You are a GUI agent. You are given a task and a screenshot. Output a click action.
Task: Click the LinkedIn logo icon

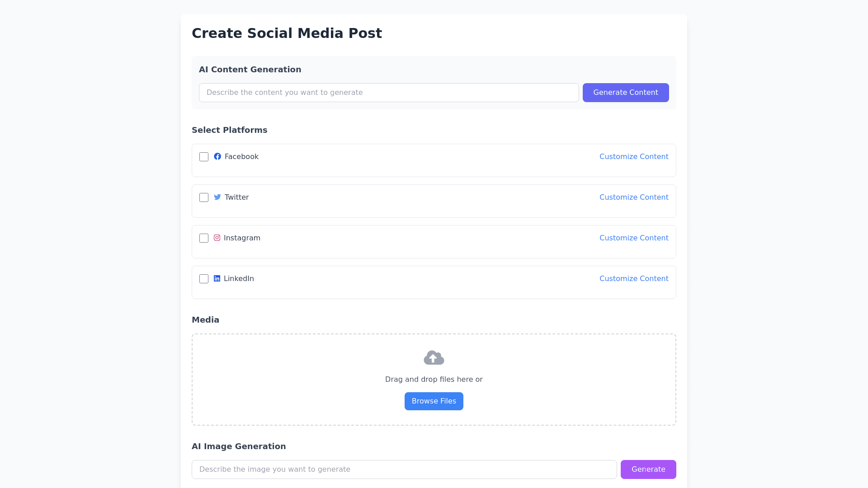[x=217, y=278]
